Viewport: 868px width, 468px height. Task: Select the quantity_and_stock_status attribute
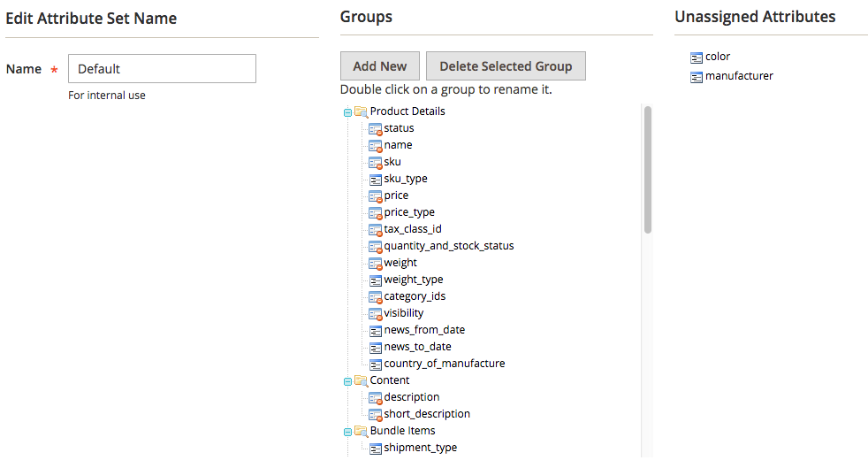pyautogui.click(x=448, y=246)
